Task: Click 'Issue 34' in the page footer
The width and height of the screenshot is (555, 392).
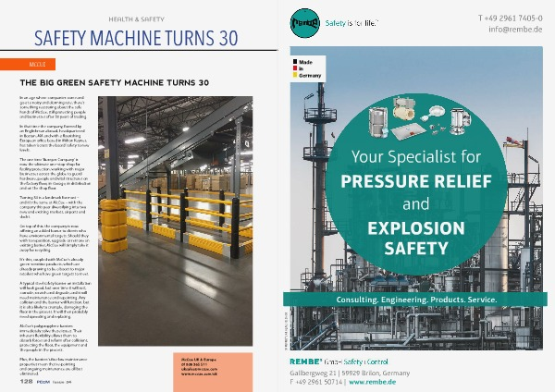Action: coord(62,382)
